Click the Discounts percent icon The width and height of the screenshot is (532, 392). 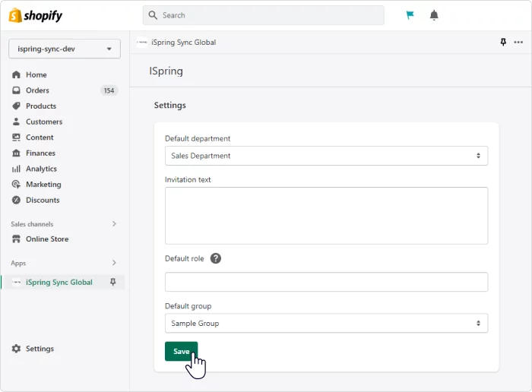[x=16, y=200]
